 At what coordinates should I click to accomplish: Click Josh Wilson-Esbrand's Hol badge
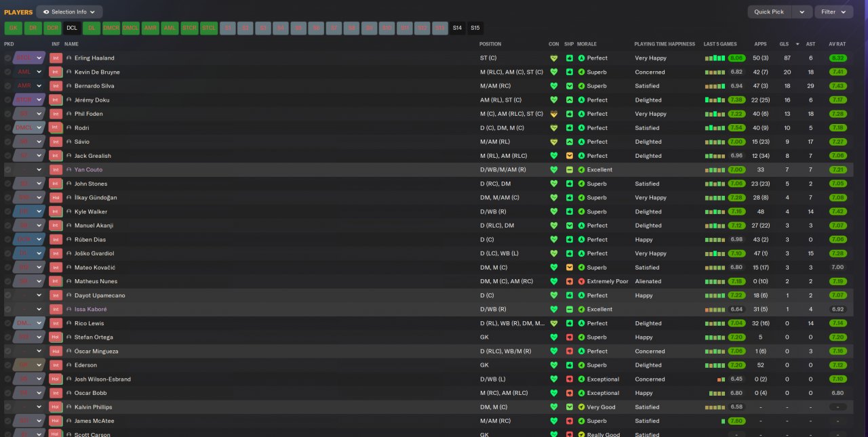point(56,379)
